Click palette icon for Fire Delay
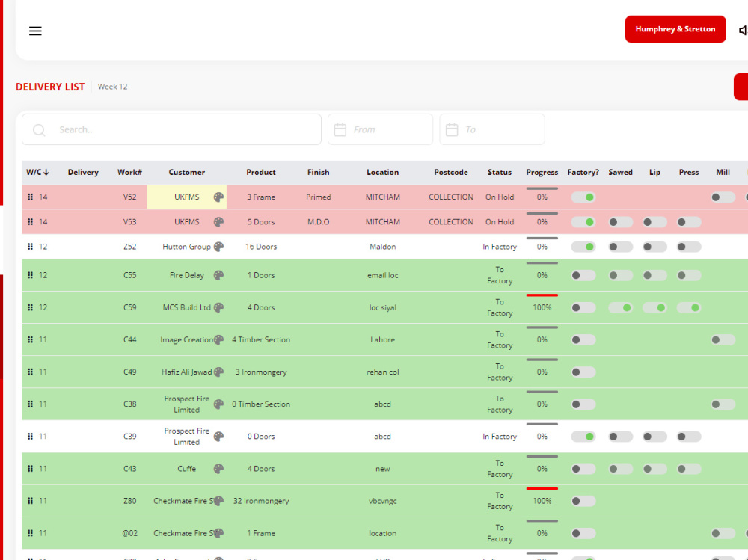Screen dimensions: 748x560 [218, 275]
